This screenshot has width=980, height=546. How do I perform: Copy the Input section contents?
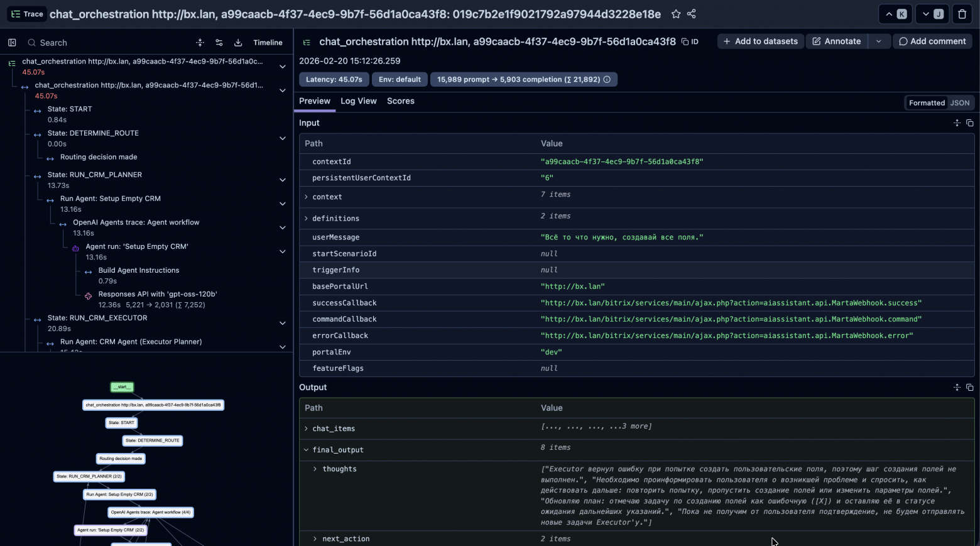click(x=969, y=123)
